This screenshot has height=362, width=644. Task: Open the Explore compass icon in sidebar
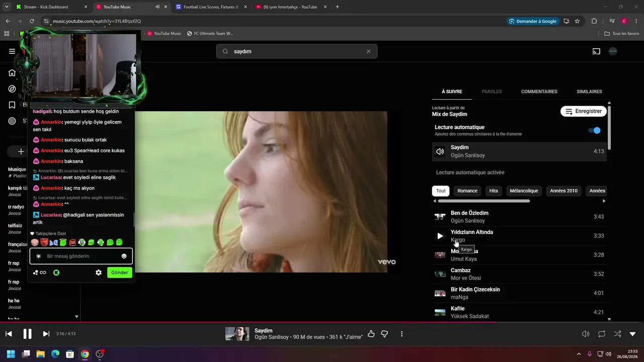12,89
